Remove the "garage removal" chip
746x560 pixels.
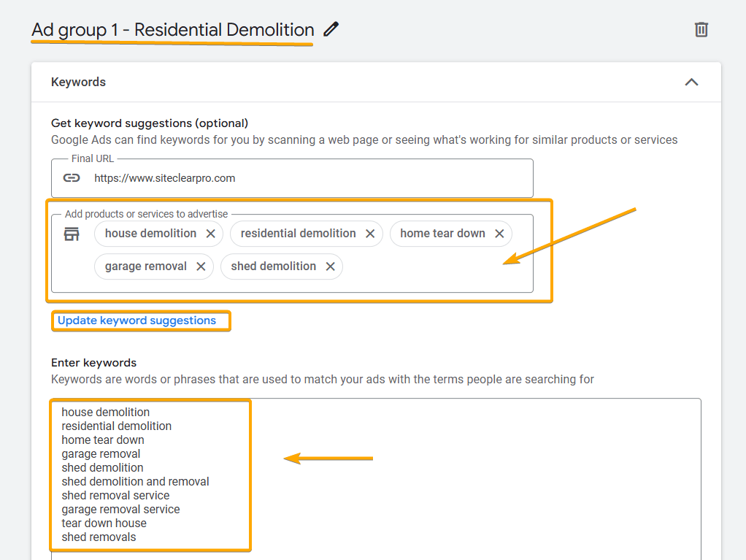[x=201, y=266]
